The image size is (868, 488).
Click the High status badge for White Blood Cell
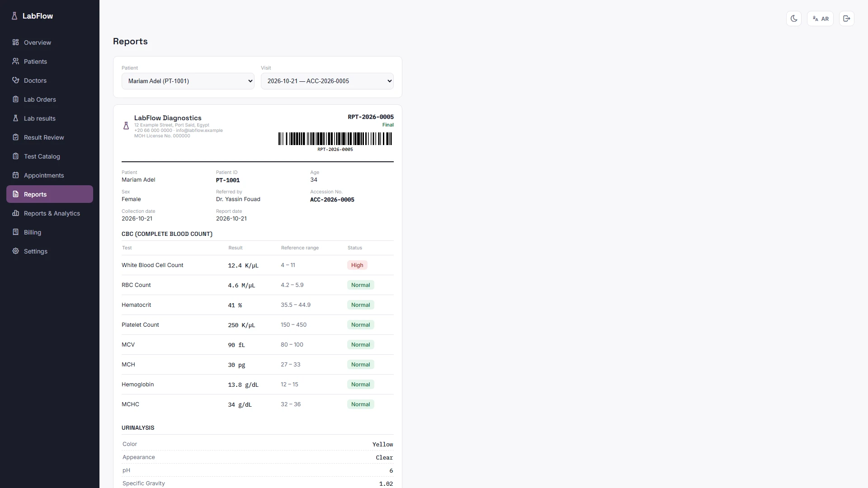(357, 265)
